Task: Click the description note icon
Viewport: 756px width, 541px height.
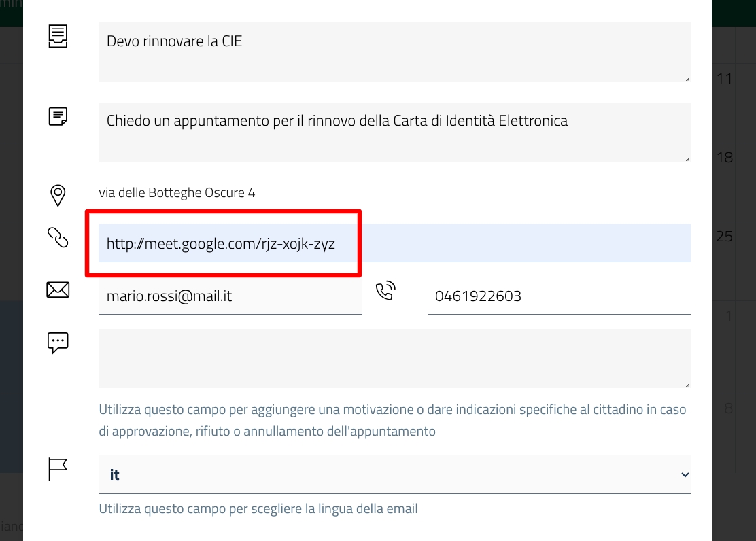Action: point(58,116)
